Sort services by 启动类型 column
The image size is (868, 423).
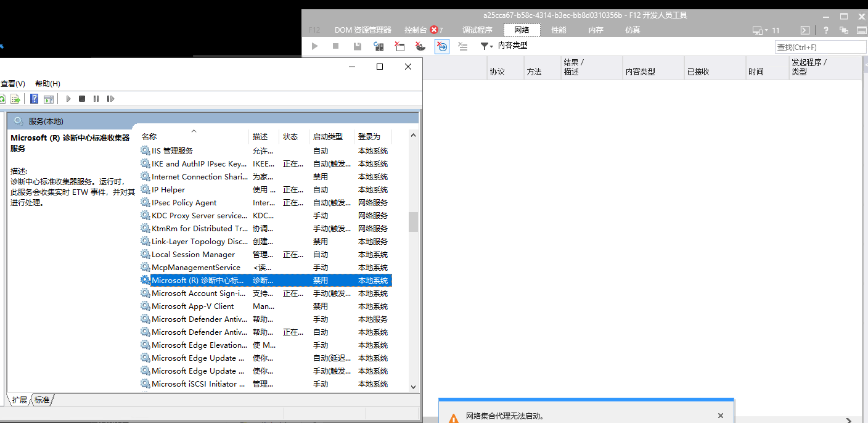pos(331,136)
